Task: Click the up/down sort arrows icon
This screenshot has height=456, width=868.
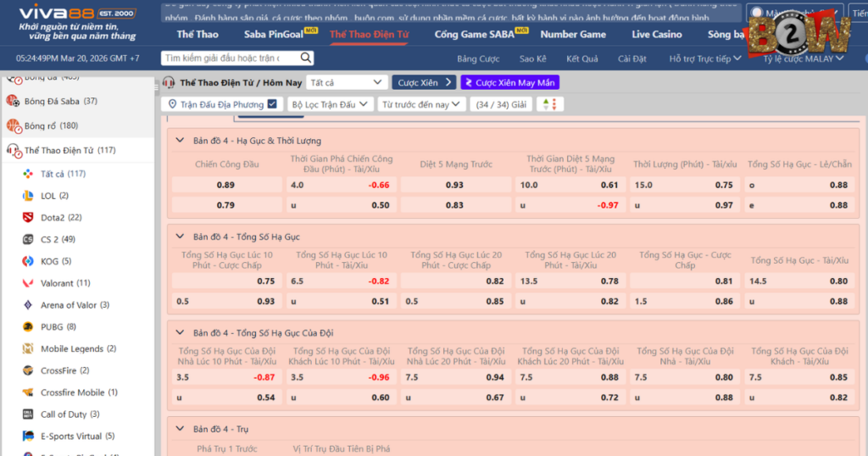Action: point(549,104)
